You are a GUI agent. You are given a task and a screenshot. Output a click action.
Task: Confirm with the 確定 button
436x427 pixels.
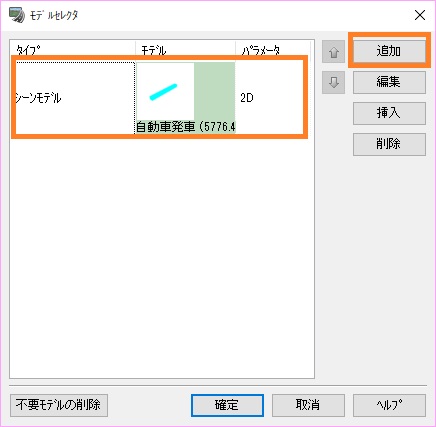[227, 405]
